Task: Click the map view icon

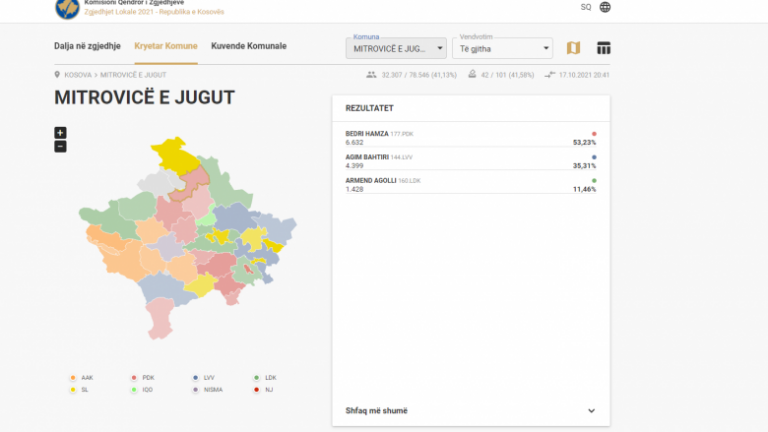Action: click(573, 48)
